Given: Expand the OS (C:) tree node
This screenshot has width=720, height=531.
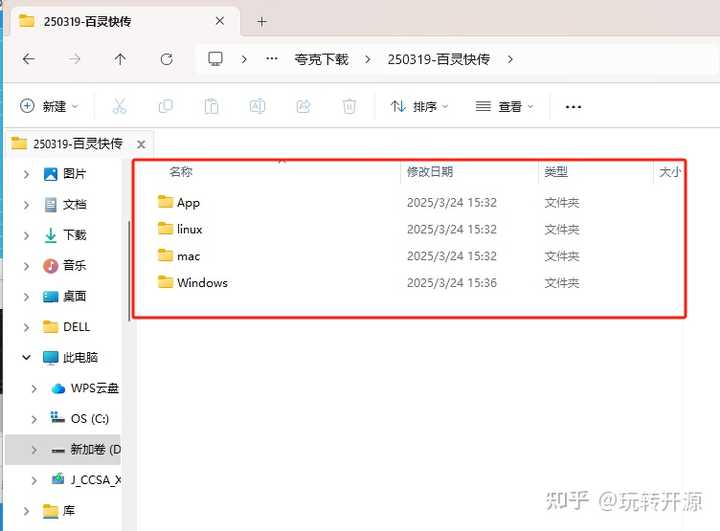Looking at the screenshot, I should 34,419.
